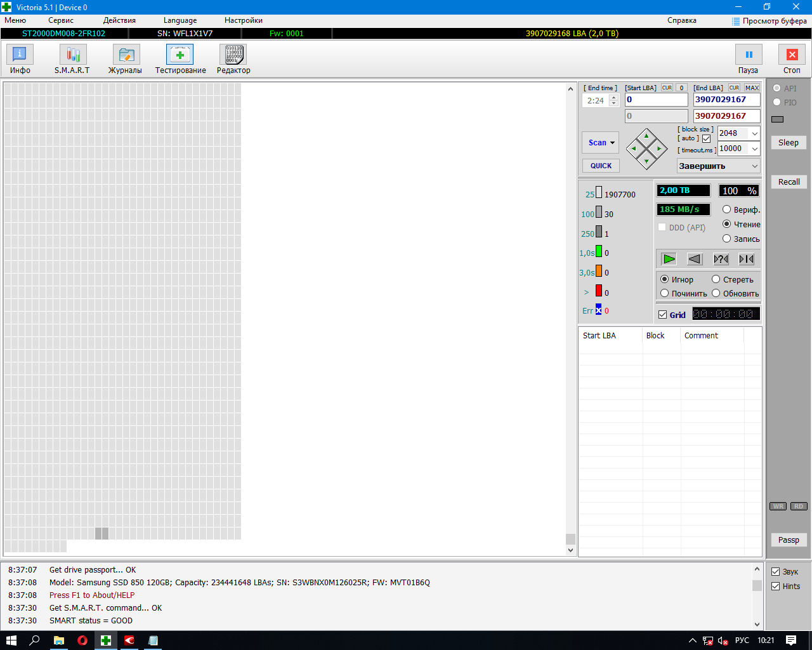
Task: Toggle the Grid checkbox
Action: [x=663, y=315]
